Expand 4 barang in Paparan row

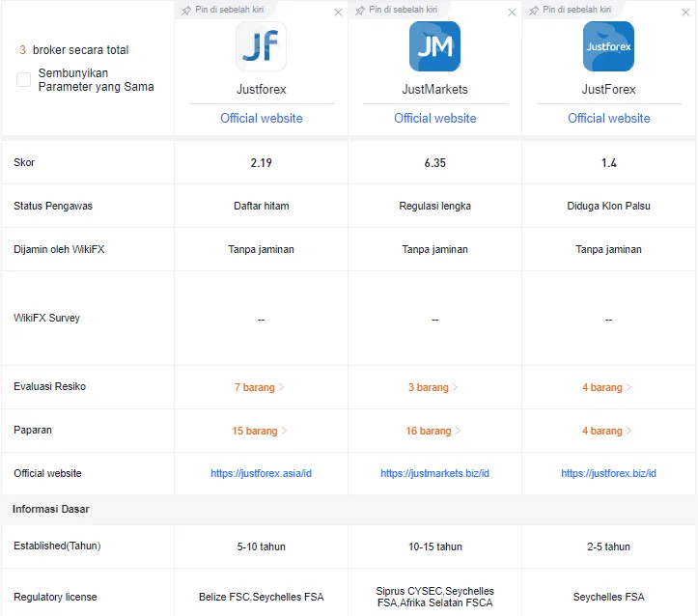[606, 431]
